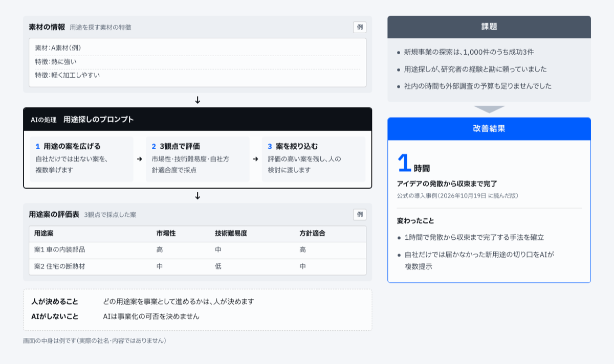
Task: Click the 市場性 column header
Action: coord(166,233)
